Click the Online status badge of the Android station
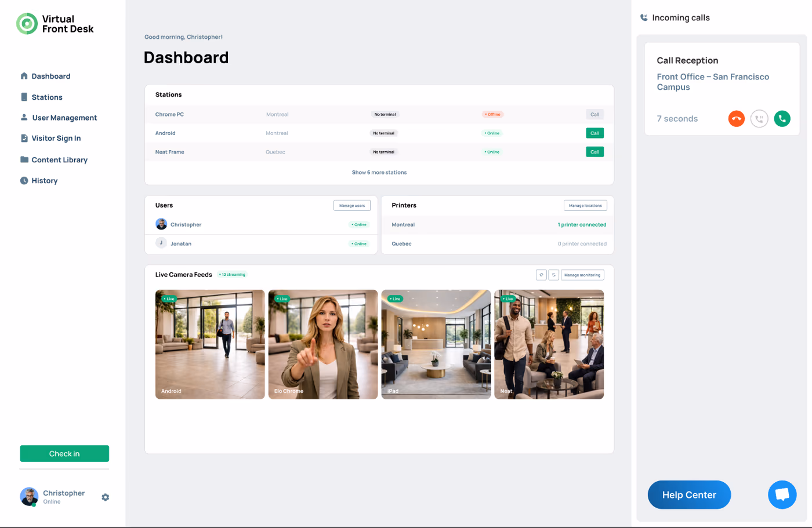This screenshot has height=528, width=812. pyautogui.click(x=492, y=133)
